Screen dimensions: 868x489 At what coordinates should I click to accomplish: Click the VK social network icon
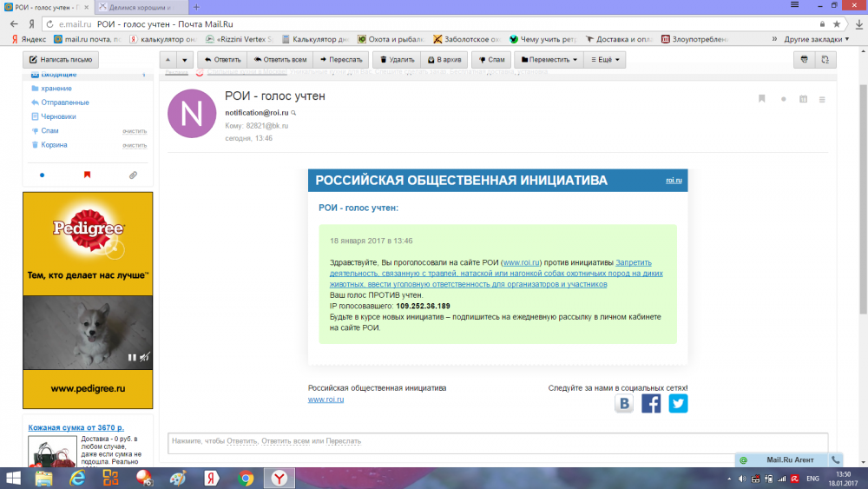pos(623,404)
